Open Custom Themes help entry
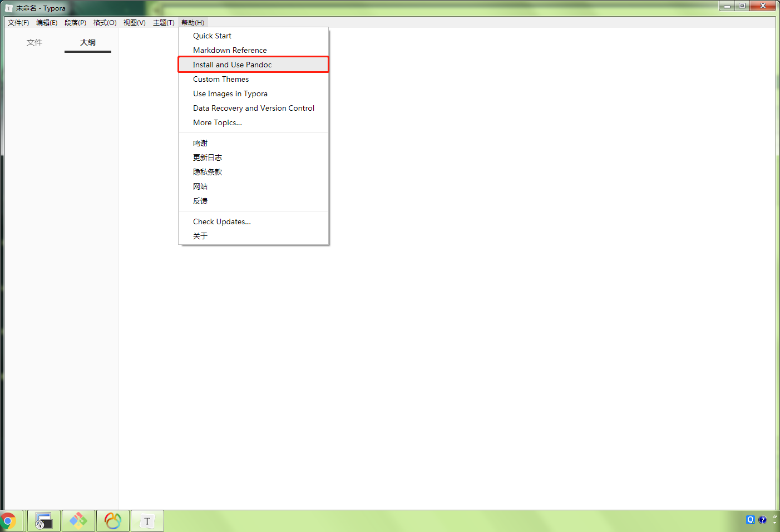This screenshot has width=780, height=532. pos(254,79)
